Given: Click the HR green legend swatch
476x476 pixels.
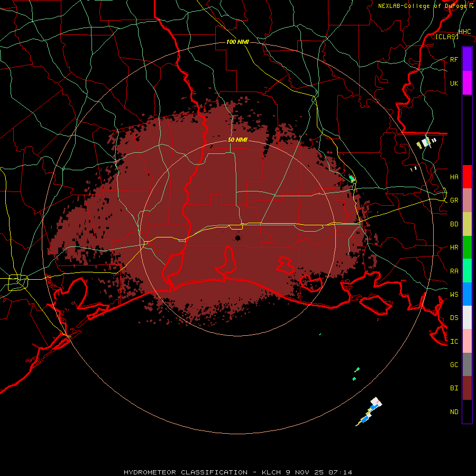Looking at the screenshot, I should (x=467, y=247).
